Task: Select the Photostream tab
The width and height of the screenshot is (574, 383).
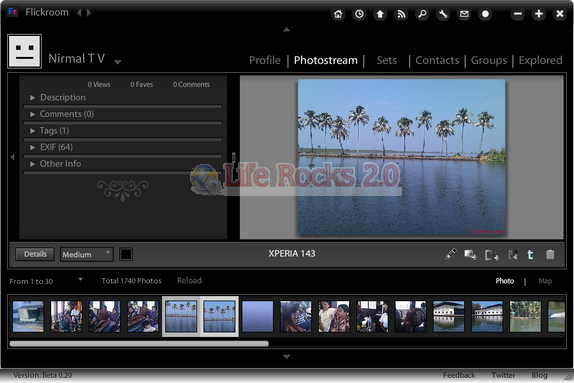Action: pyautogui.click(x=325, y=60)
